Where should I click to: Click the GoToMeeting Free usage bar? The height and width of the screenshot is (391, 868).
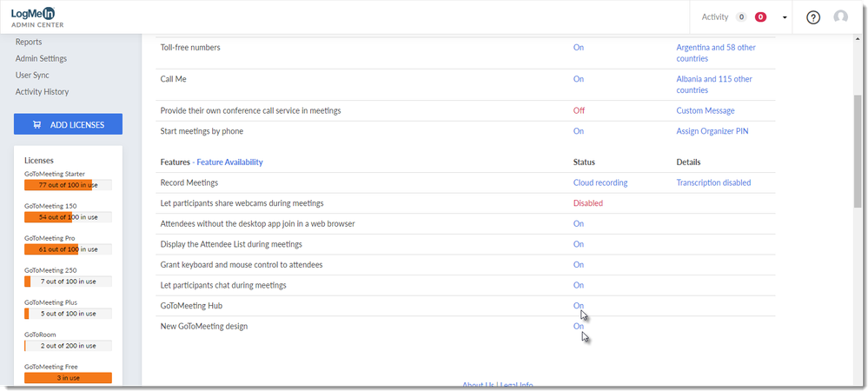point(68,378)
